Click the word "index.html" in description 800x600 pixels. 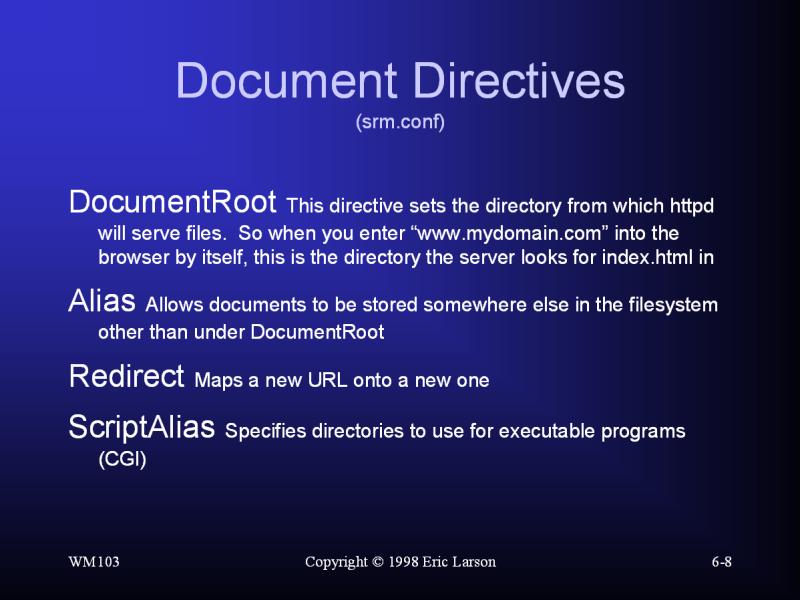[647, 257]
